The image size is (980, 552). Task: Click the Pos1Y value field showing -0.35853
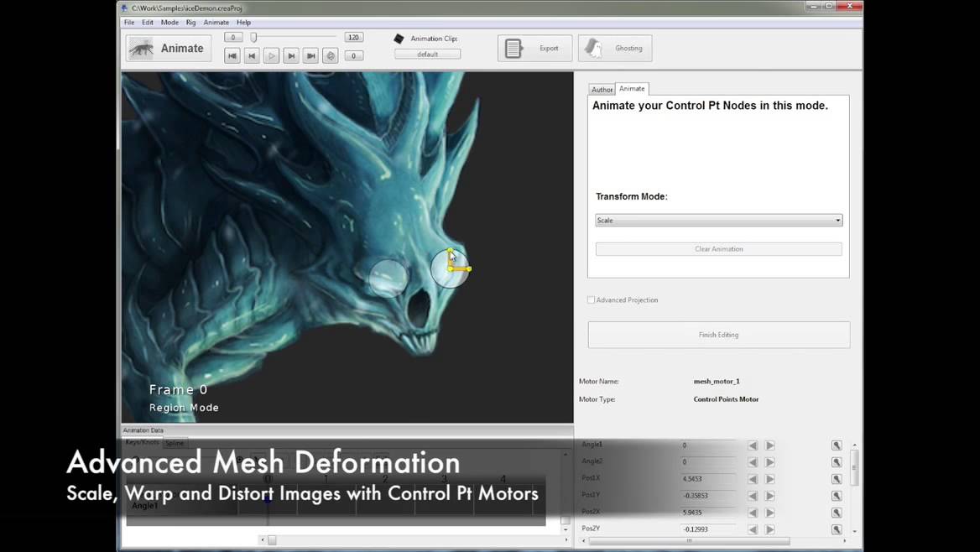708,496
